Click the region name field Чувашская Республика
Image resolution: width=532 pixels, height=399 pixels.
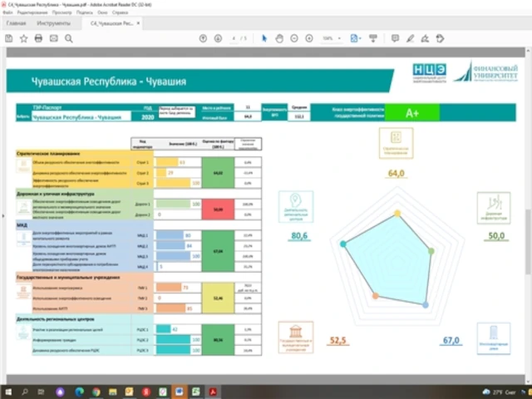tap(81, 117)
